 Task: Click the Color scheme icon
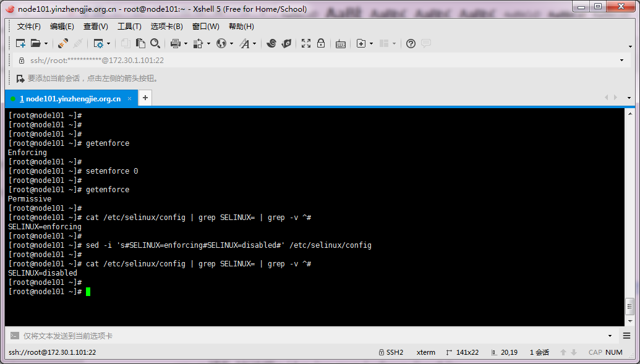(x=198, y=43)
